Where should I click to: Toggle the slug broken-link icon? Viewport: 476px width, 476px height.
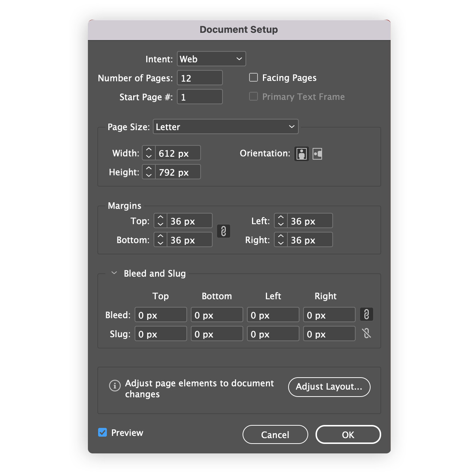[367, 333]
